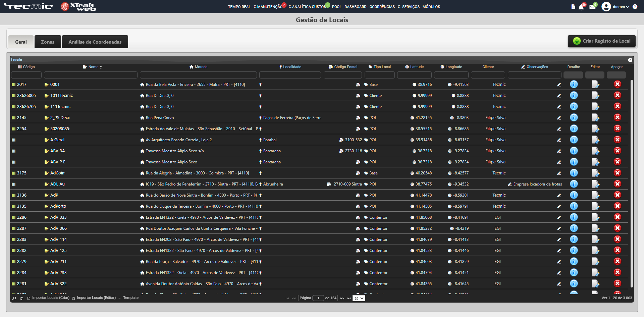The width and height of the screenshot is (644, 317).
Task: Edit the 1011Tecmic record
Action: point(595,95)
